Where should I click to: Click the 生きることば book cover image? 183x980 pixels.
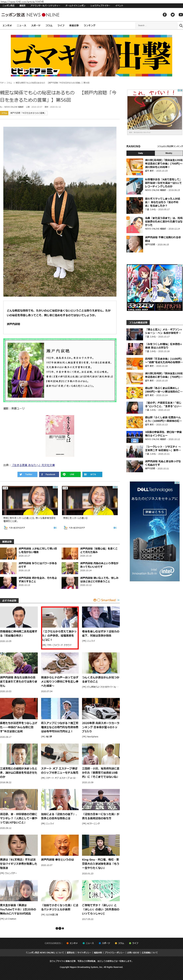pyautogui.click(x=60, y=436)
